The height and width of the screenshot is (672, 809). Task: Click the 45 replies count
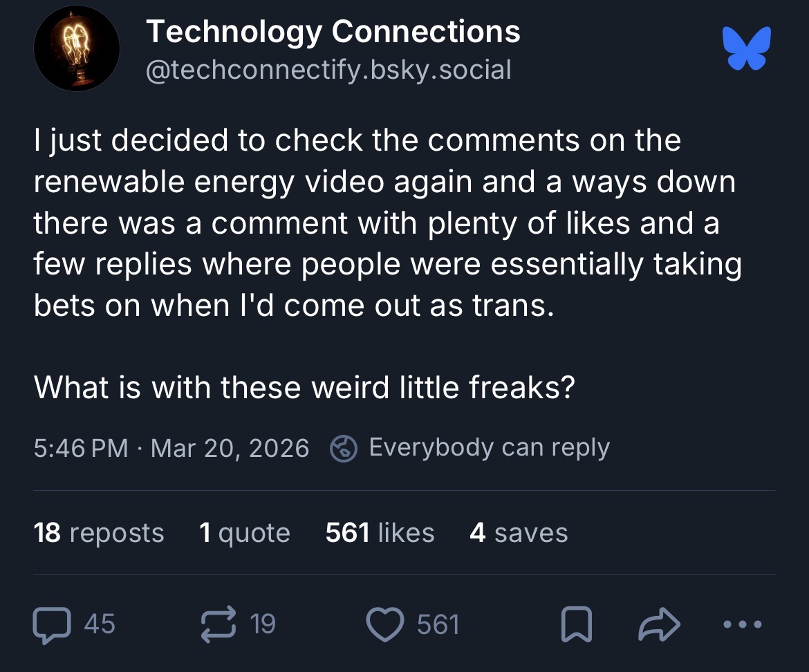pos(100,624)
